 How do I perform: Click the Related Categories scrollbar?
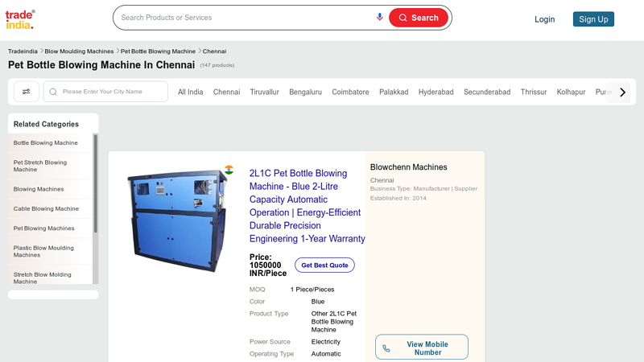pos(96,184)
